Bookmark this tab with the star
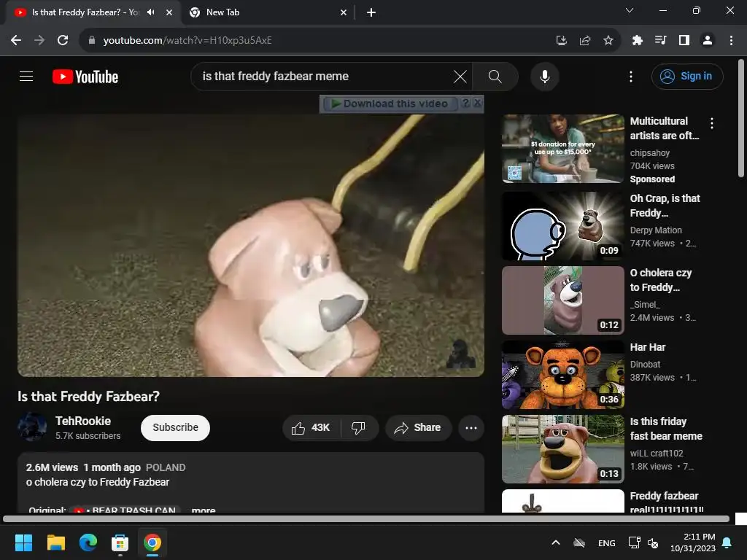Screen dimensions: 747x560 (x=608, y=41)
